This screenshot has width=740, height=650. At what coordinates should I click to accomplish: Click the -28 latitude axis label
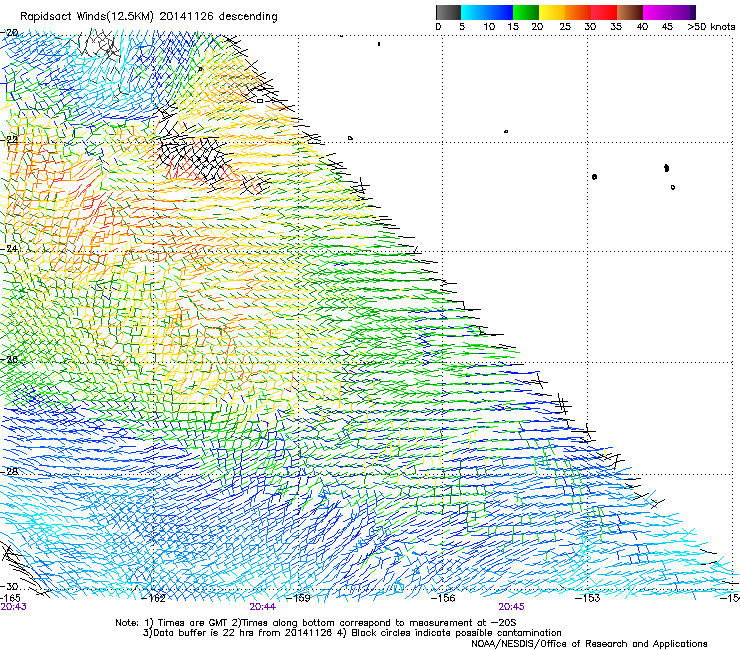(x=9, y=472)
